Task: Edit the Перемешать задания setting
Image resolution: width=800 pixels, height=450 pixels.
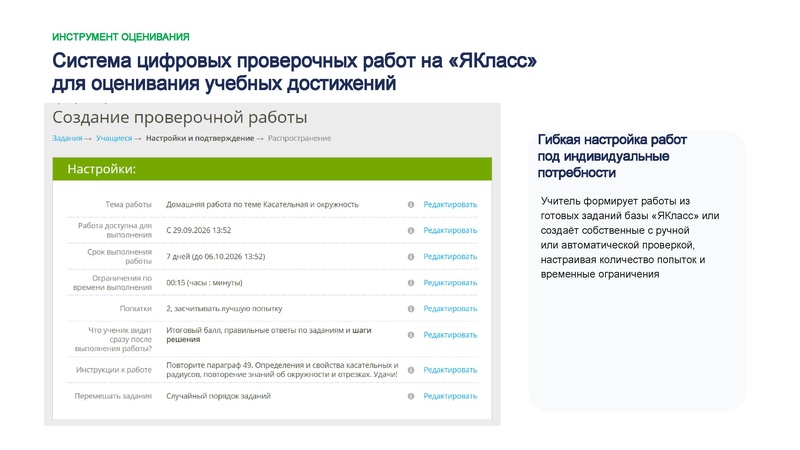Action: (x=450, y=396)
